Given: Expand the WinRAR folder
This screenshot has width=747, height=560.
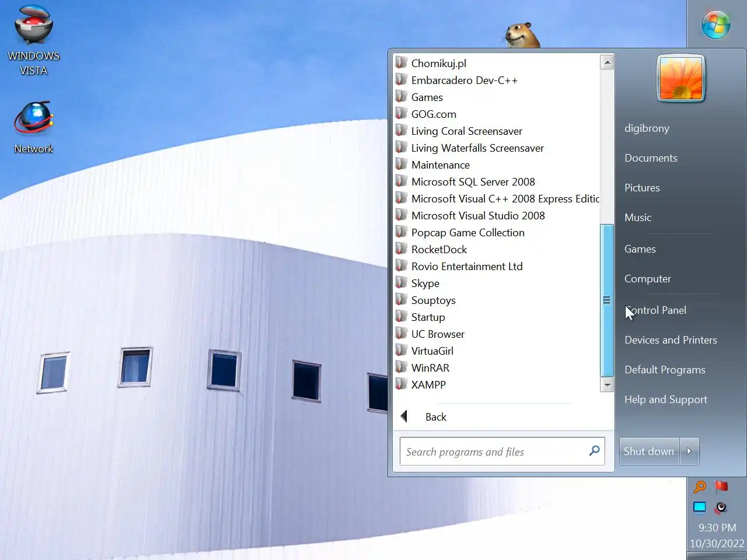Looking at the screenshot, I should click(497, 367).
